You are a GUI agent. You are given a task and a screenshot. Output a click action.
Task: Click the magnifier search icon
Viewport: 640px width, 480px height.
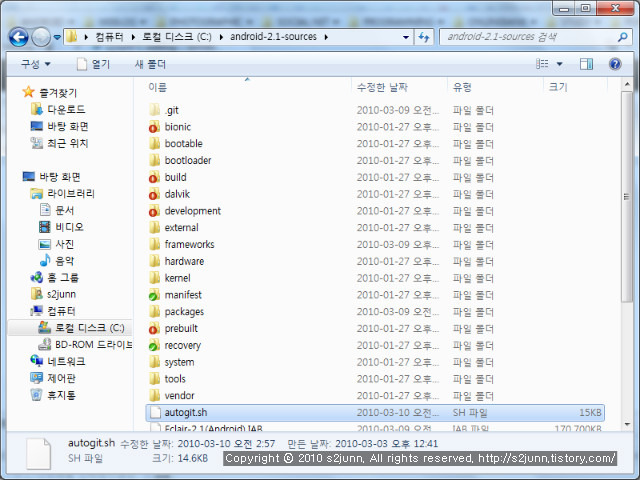pyautogui.click(x=622, y=37)
